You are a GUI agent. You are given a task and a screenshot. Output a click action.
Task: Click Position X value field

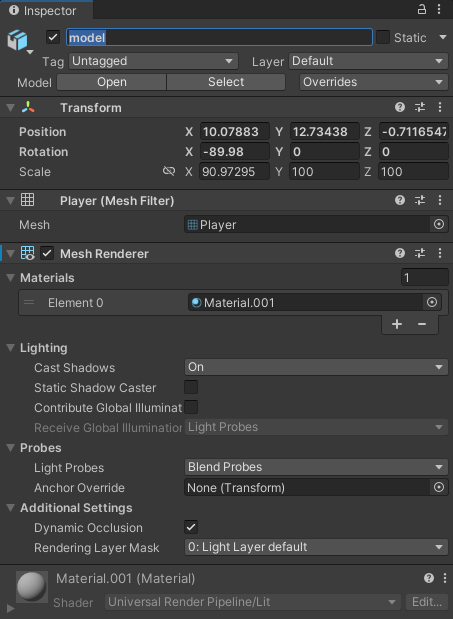coord(234,131)
